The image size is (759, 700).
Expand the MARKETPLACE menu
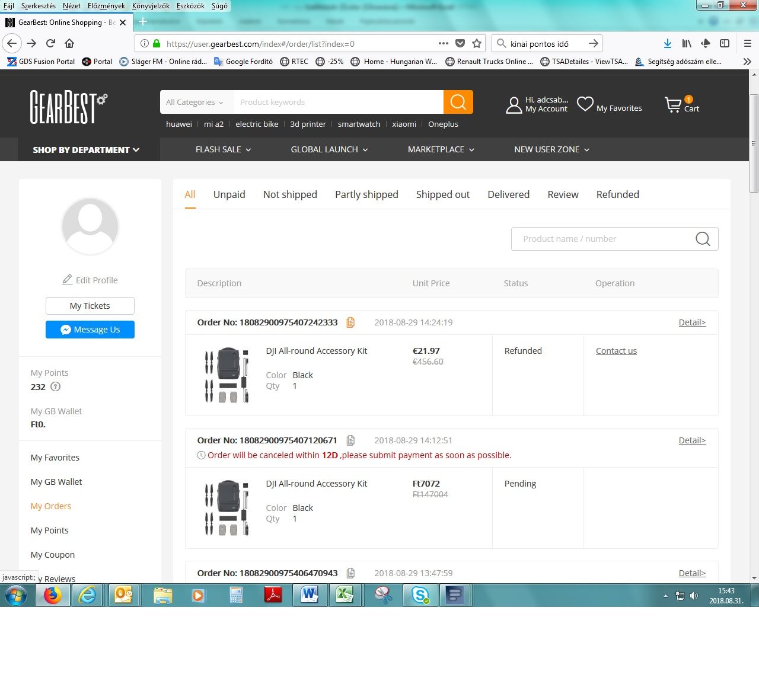(x=441, y=149)
